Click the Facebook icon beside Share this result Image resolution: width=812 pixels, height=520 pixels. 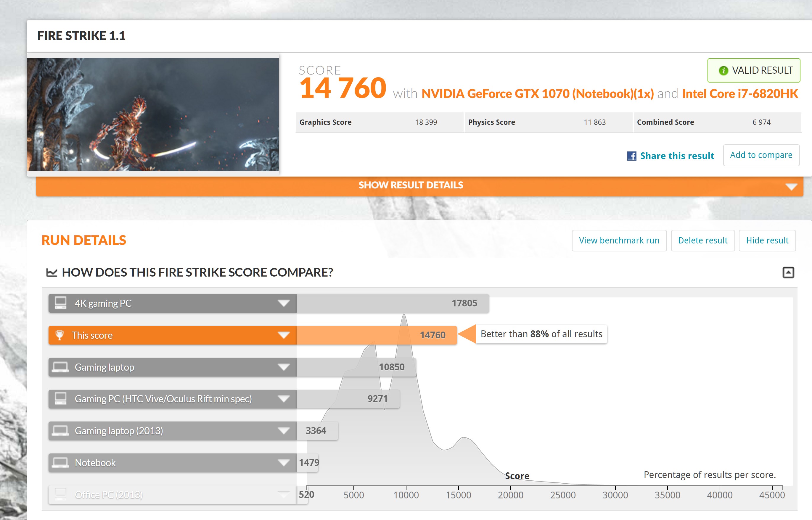[x=631, y=156]
